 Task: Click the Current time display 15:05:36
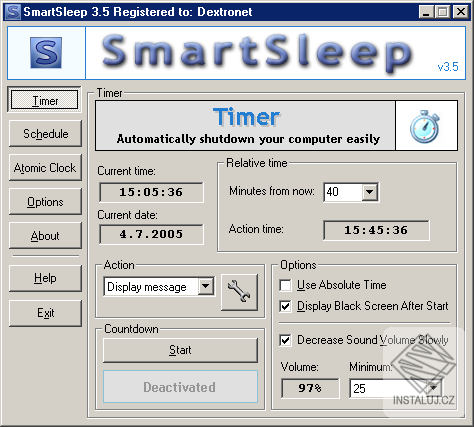pyautogui.click(x=151, y=192)
